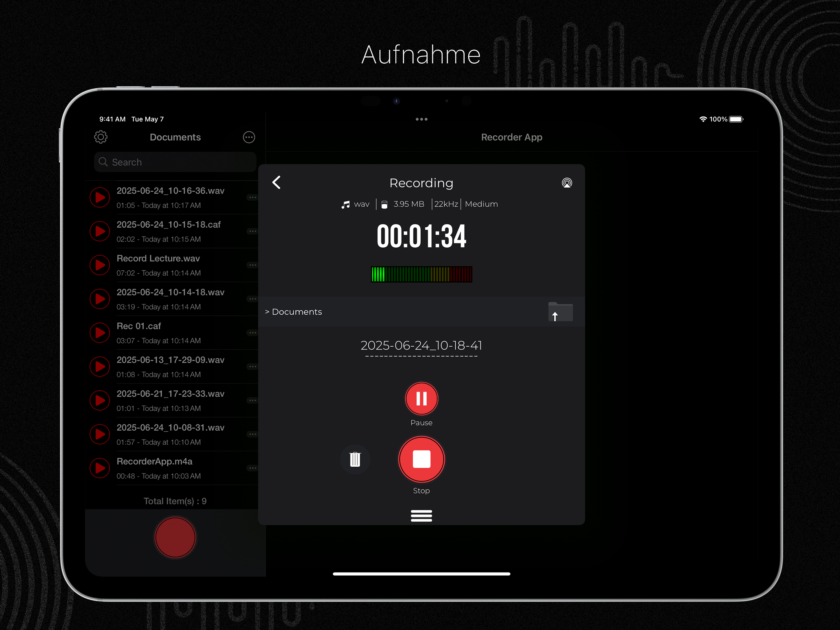Open options for Rec 01.caf

click(x=252, y=333)
